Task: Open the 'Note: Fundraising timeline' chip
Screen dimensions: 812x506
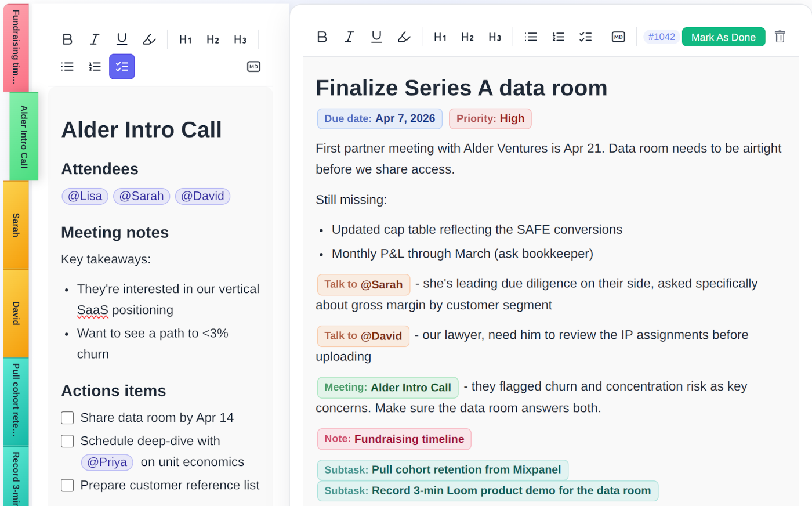Action: (394, 439)
